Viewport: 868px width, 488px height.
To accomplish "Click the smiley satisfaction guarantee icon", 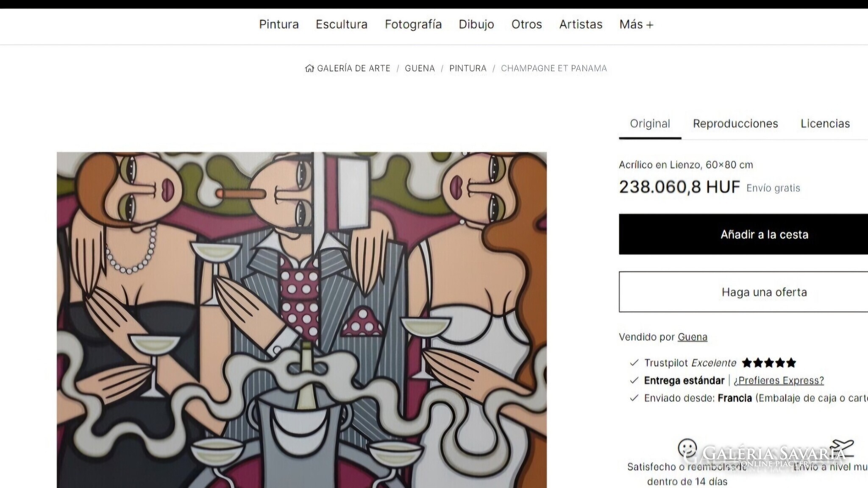I will (x=687, y=449).
